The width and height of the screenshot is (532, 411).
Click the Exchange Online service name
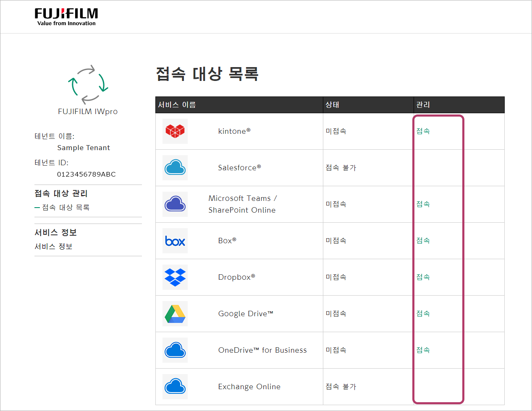(249, 387)
